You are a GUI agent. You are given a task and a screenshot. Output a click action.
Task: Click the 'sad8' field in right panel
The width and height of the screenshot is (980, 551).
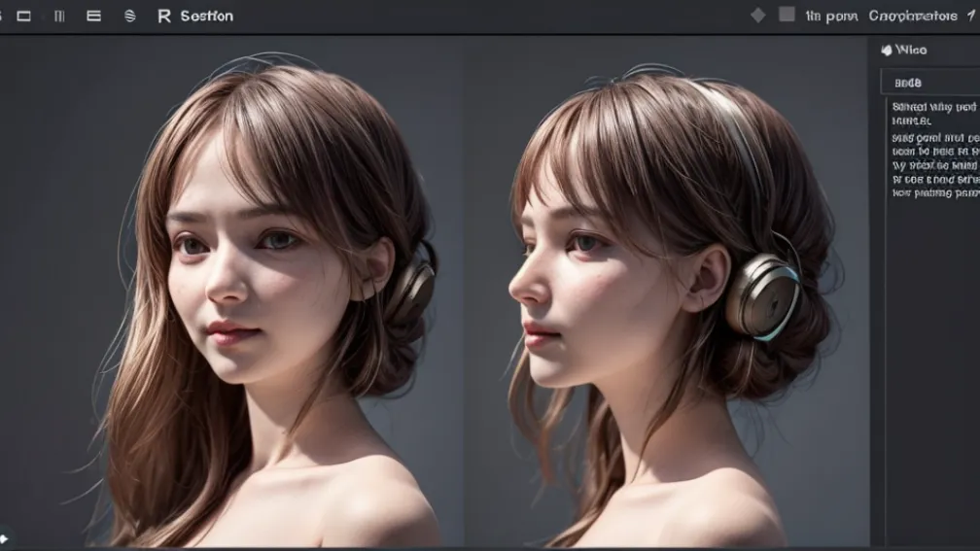pos(929,83)
